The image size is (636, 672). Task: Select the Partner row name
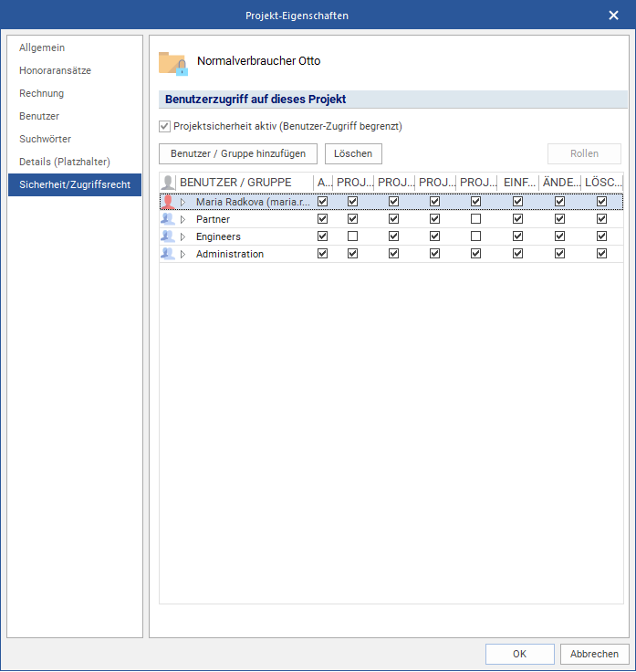coord(213,219)
